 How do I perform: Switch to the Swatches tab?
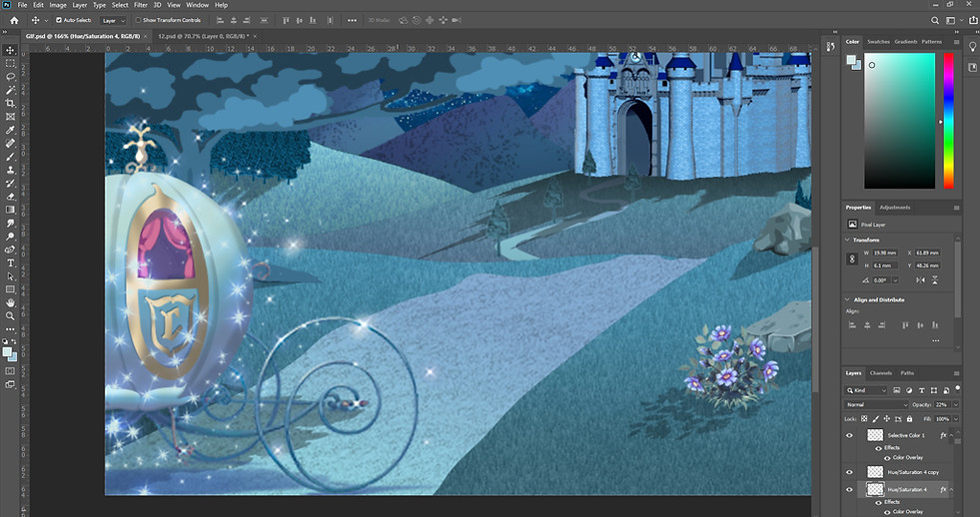click(878, 42)
